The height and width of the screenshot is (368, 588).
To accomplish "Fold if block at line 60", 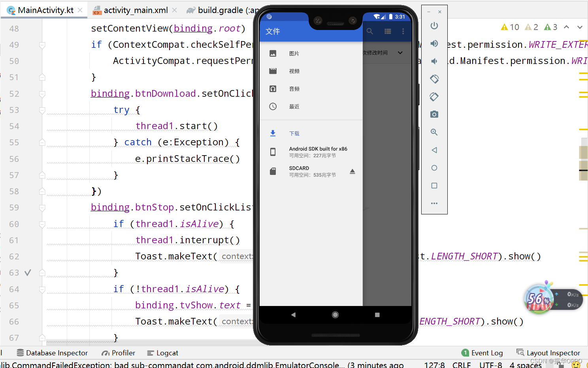I will tap(42, 224).
